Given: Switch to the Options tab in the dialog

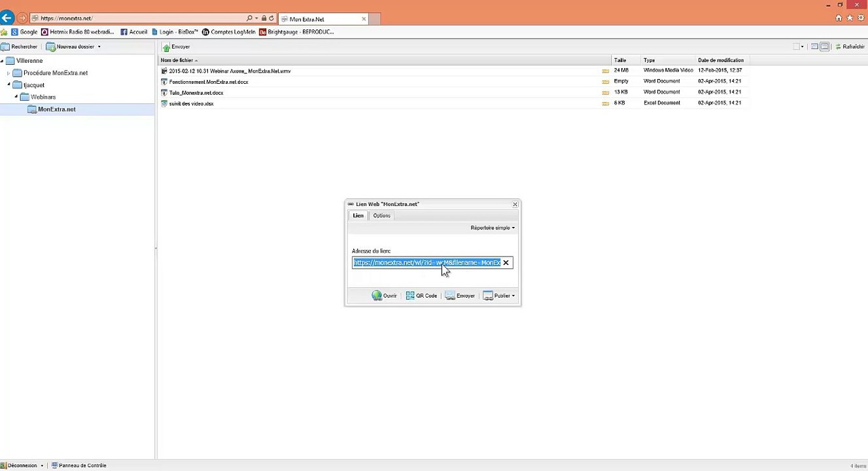Looking at the screenshot, I should click(381, 216).
